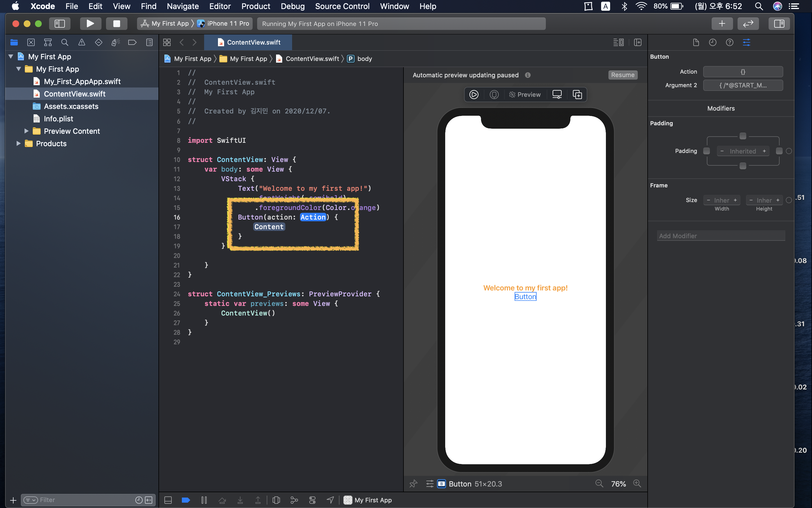Click the Live Preview play icon

coord(474,95)
